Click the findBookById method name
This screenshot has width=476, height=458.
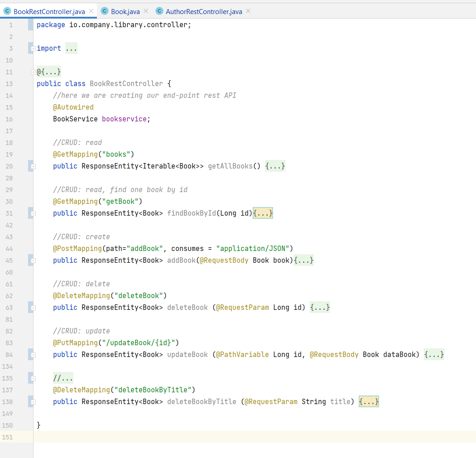coord(192,213)
